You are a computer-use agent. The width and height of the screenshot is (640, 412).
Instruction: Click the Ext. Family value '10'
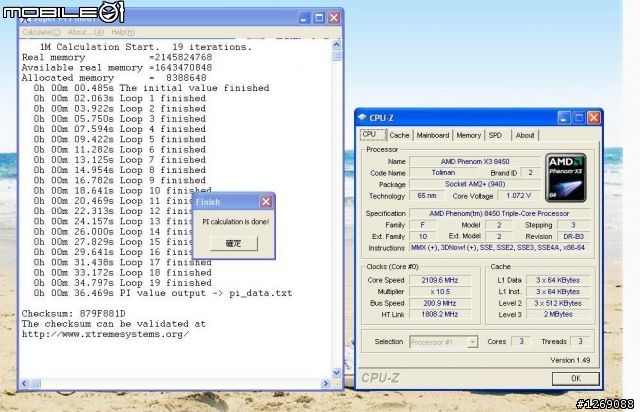[x=422, y=236]
